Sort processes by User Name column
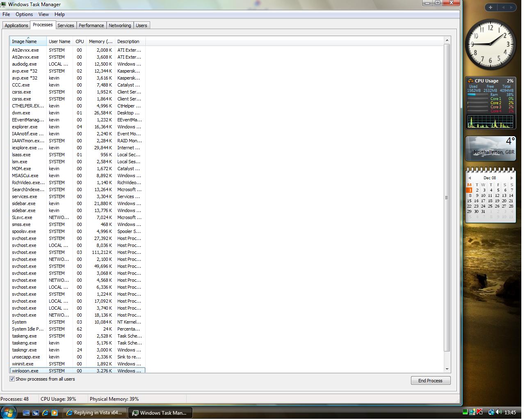The height and width of the screenshot is (420, 525). [x=59, y=41]
